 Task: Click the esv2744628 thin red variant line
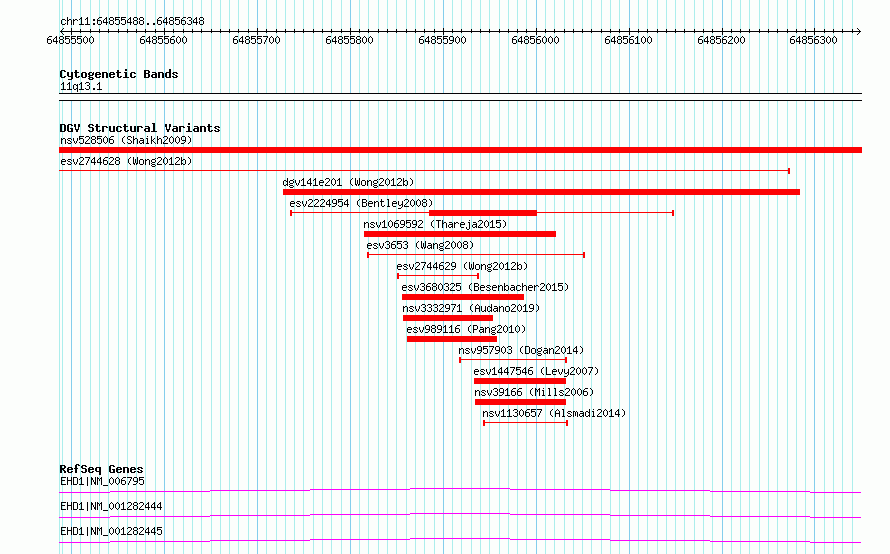pyautogui.click(x=424, y=171)
